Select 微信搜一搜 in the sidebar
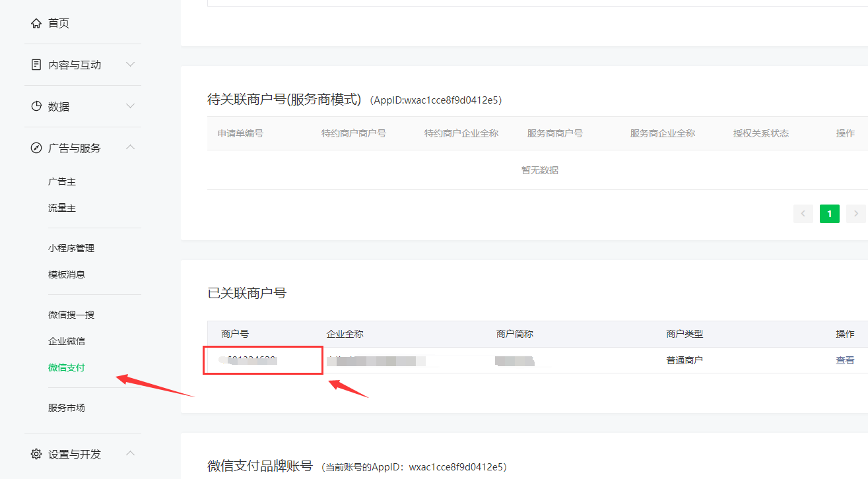 point(71,315)
